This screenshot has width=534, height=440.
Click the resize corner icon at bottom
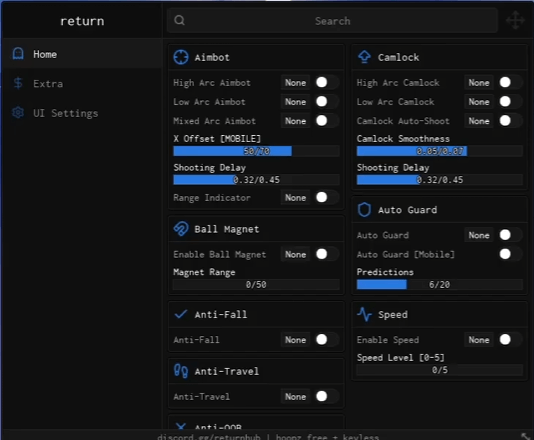(x=525, y=436)
